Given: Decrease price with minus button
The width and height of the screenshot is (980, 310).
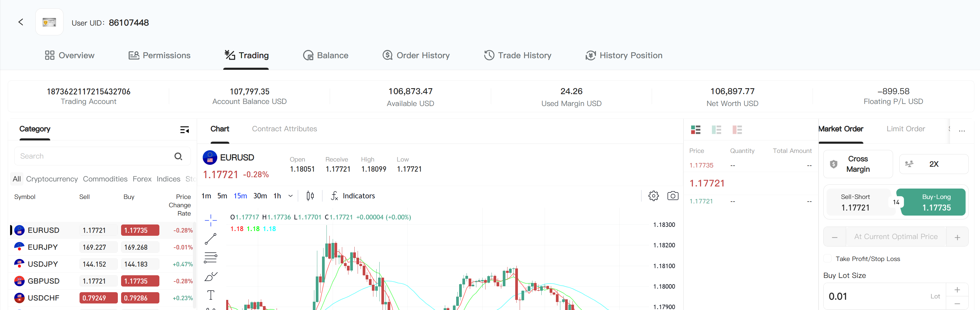Looking at the screenshot, I should pos(835,237).
